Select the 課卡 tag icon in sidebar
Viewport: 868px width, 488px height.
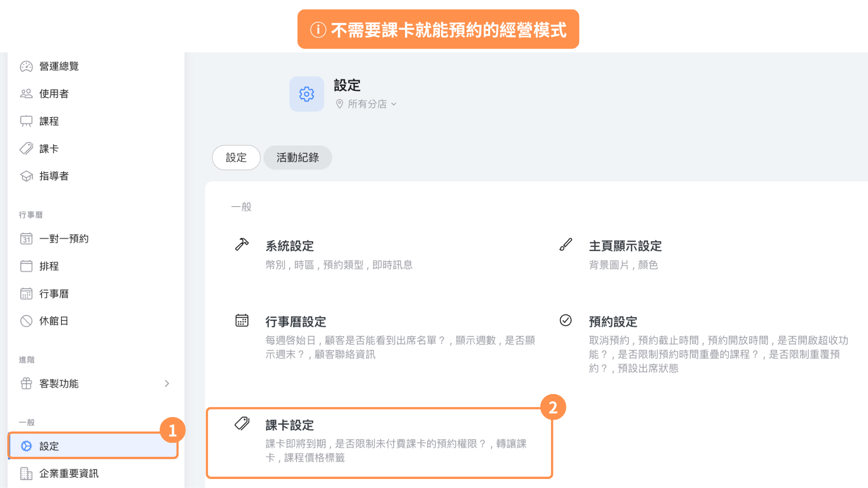[x=26, y=149]
